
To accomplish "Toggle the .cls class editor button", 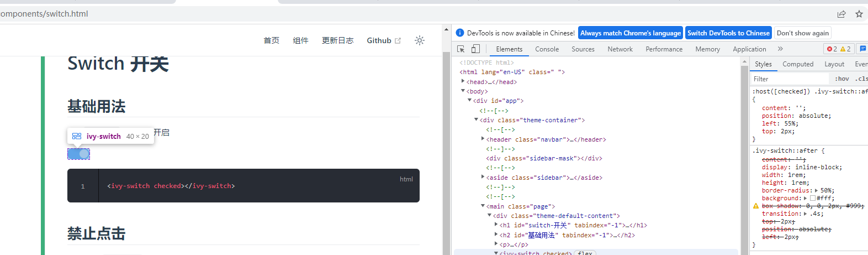I will pyautogui.click(x=861, y=79).
